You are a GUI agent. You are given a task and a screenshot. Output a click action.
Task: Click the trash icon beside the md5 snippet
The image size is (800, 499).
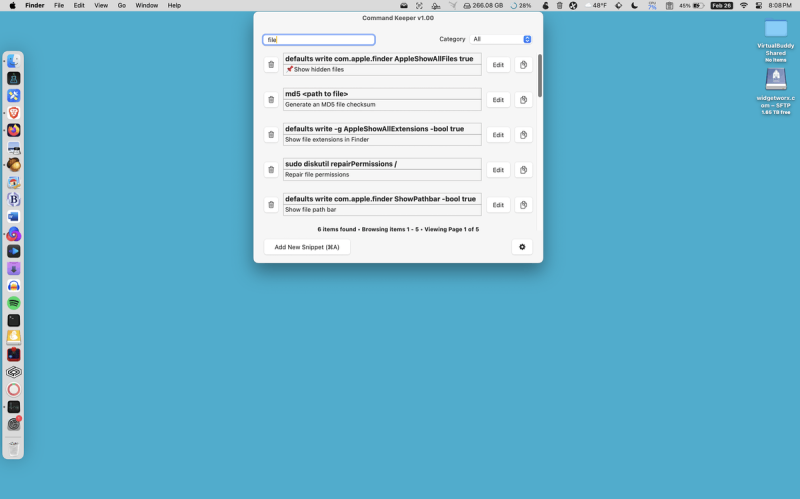coord(271,100)
